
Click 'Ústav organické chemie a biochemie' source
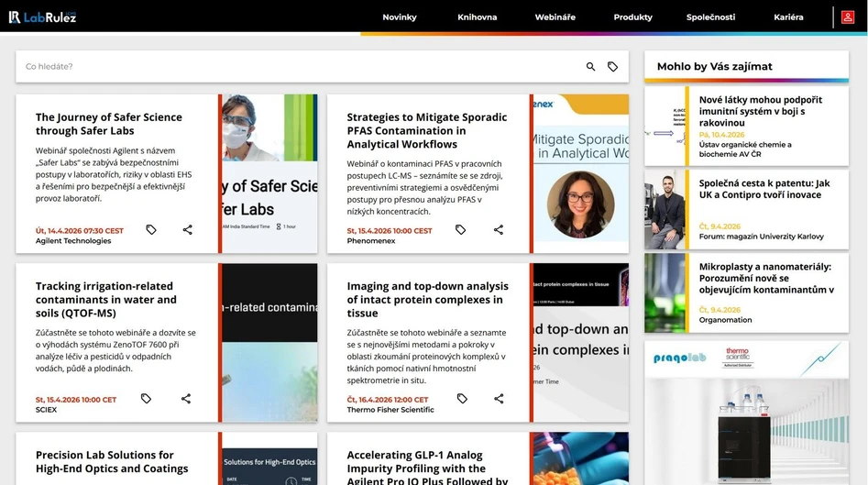(x=745, y=149)
